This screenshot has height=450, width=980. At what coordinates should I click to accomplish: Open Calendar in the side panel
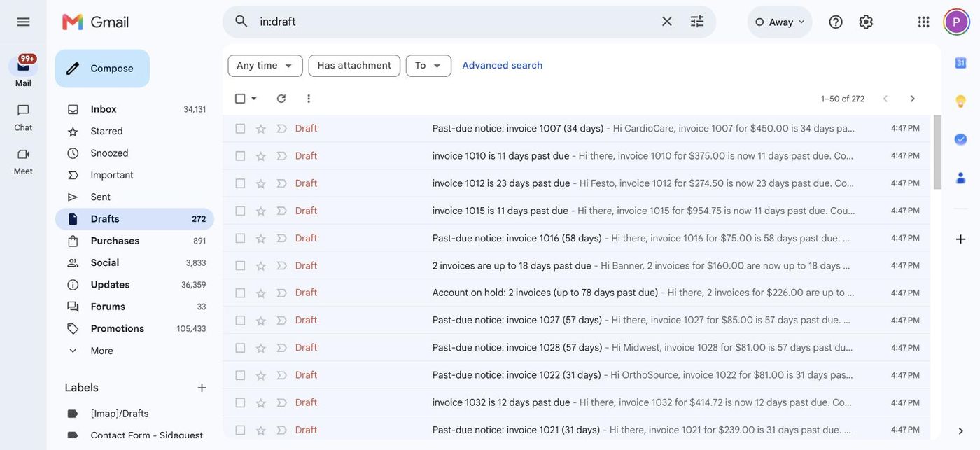point(960,63)
